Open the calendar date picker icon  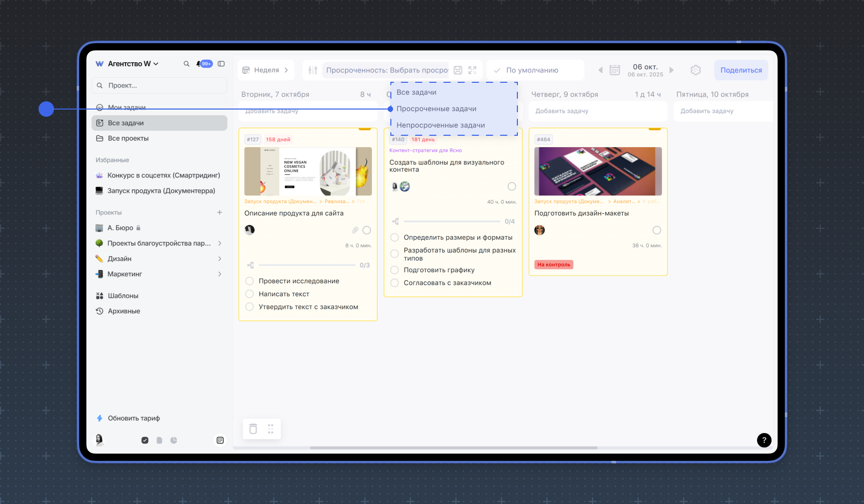click(x=615, y=70)
